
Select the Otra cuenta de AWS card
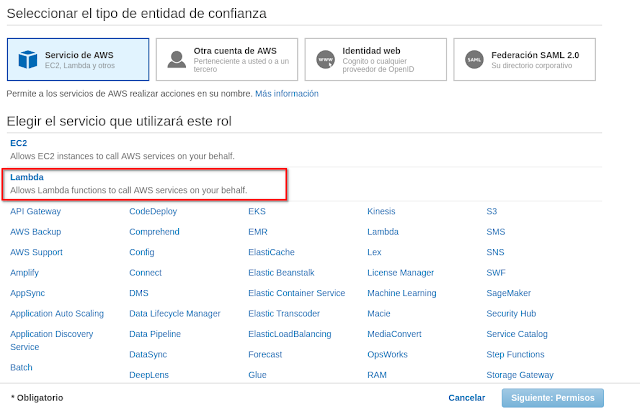click(227, 60)
